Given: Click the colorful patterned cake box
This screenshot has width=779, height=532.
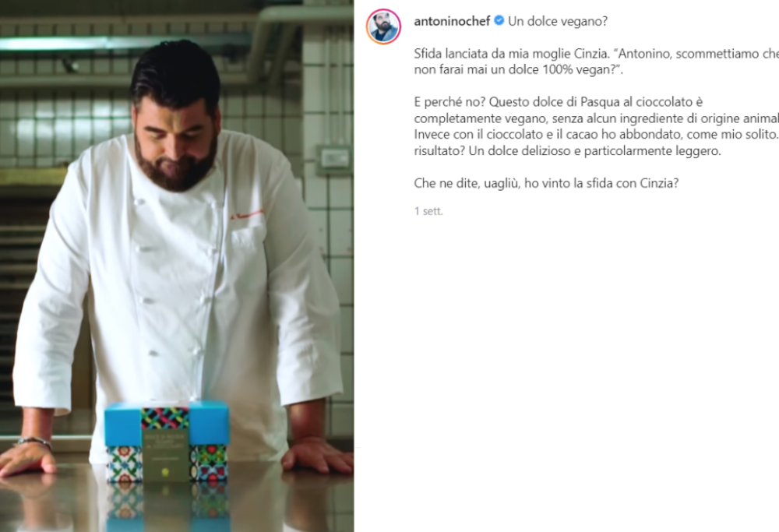Looking at the screenshot, I should click(x=167, y=442).
